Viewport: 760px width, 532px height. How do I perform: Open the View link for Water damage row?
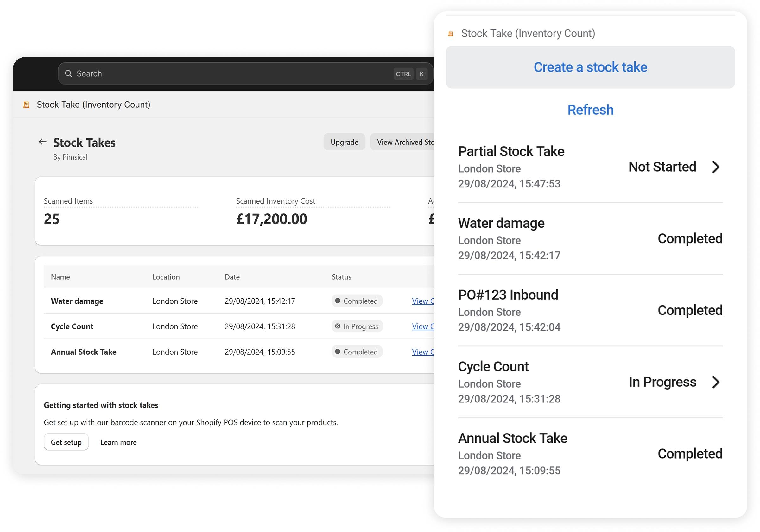[x=423, y=301]
